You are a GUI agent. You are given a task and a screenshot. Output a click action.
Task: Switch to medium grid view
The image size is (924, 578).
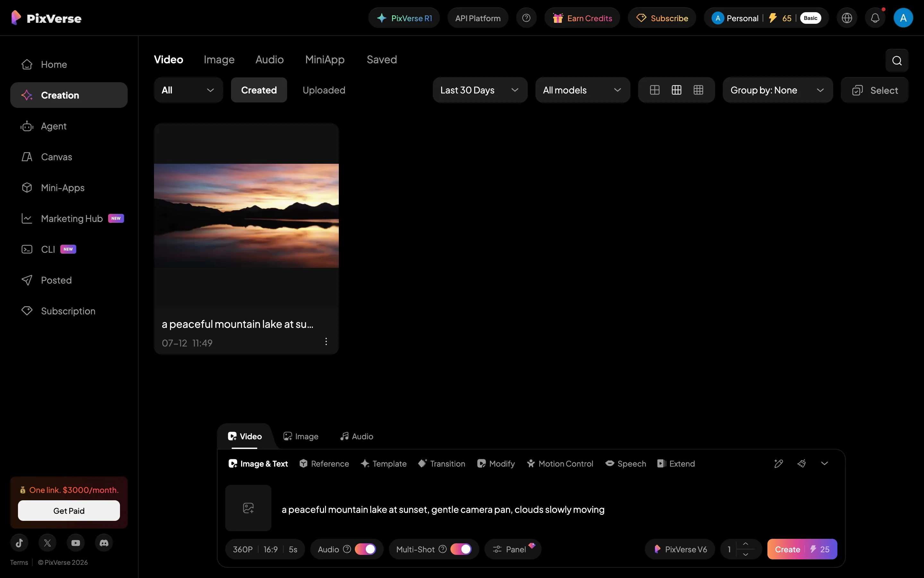[676, 90]
